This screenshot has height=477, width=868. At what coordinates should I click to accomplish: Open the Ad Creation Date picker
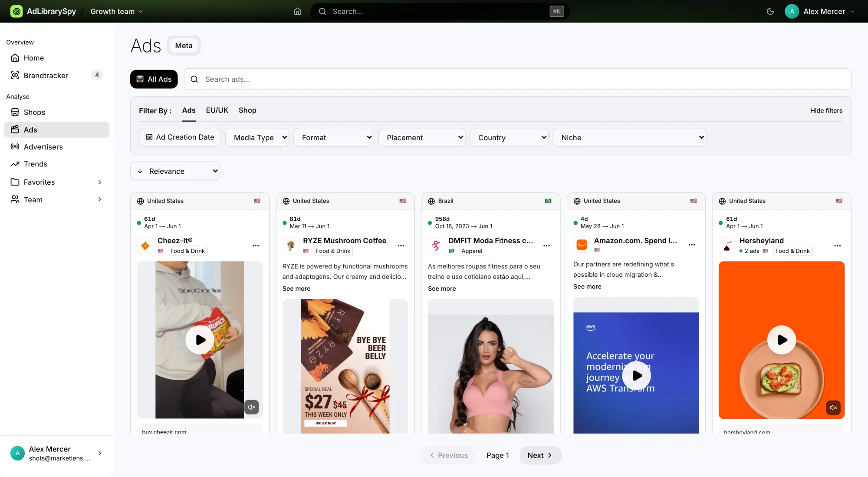180,137
